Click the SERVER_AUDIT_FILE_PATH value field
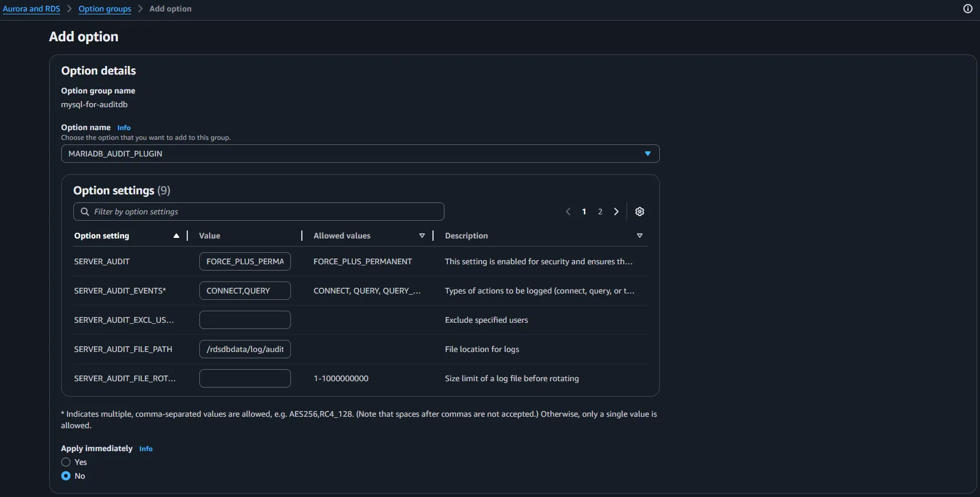Screen dimensions: 980x497 click(x=245, y=349)
